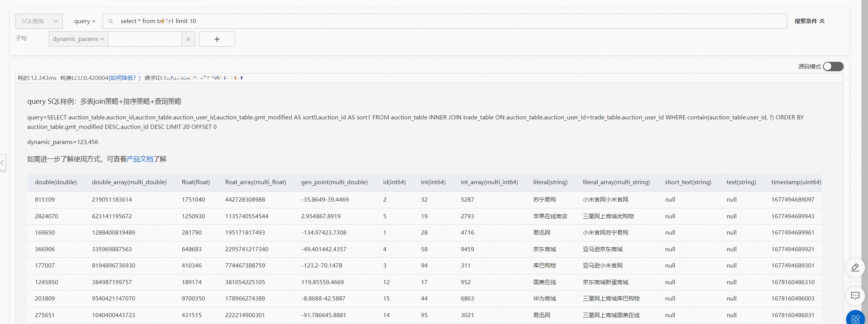Image resolution: width=868 pixels, height=324 pixels.
Task: Select the cell 亚马逊京东商城
Action: coord(603,249)
